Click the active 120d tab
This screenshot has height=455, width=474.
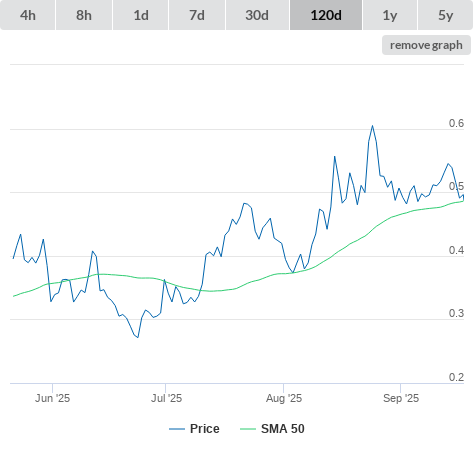click(326, 15)
